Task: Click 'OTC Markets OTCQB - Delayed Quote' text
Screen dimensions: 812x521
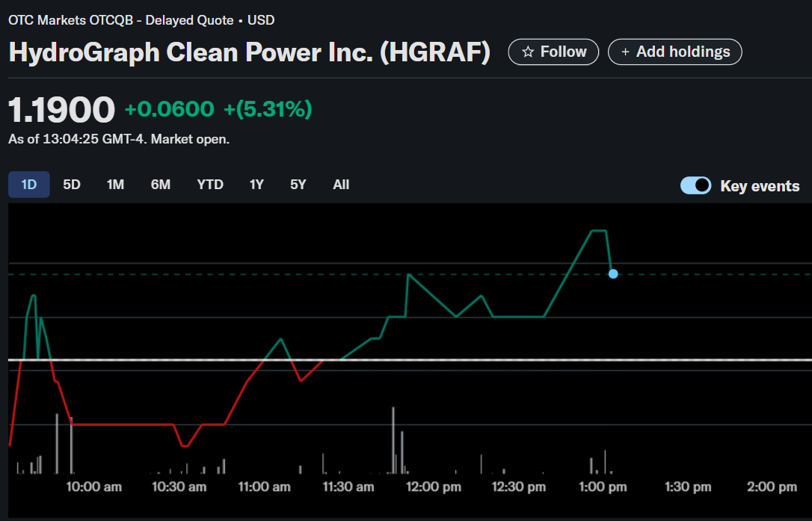Action: point(120,20)
